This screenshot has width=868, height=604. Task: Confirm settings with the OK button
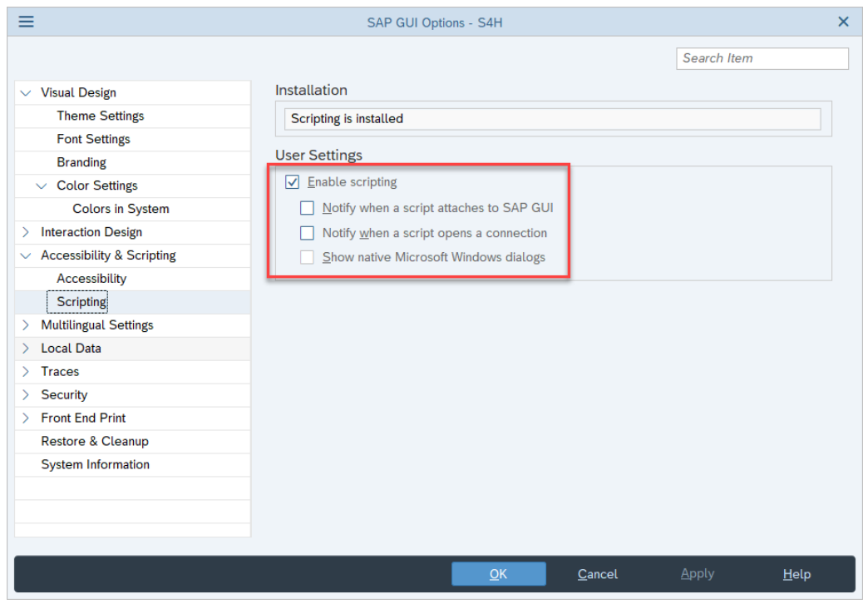coord(498,573)
